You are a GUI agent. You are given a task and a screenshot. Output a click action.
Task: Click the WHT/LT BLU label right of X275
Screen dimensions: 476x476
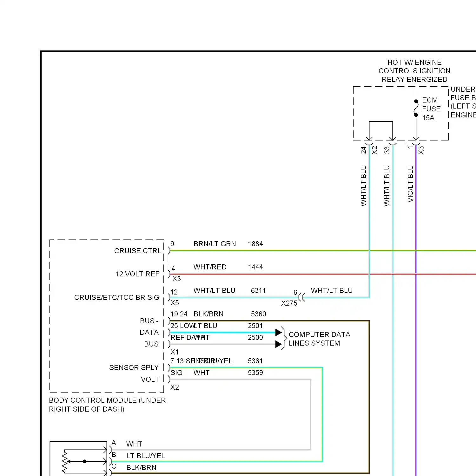click(x=332, y=290)
